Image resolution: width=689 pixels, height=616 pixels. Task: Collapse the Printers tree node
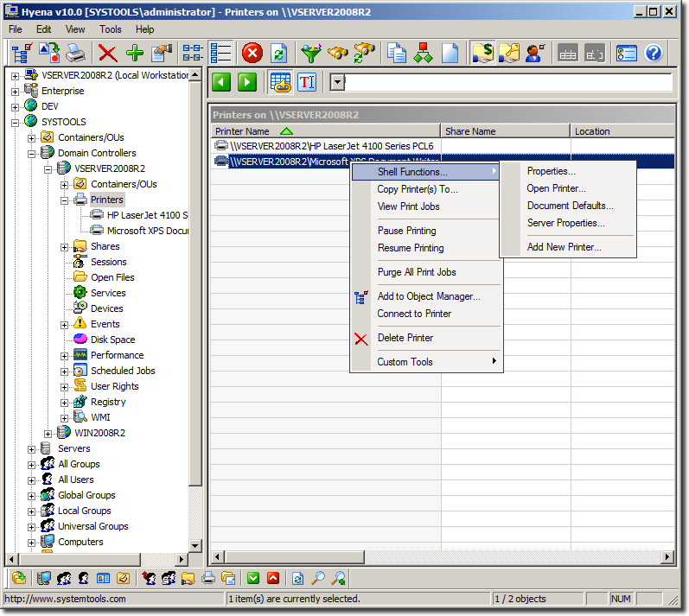65,200
